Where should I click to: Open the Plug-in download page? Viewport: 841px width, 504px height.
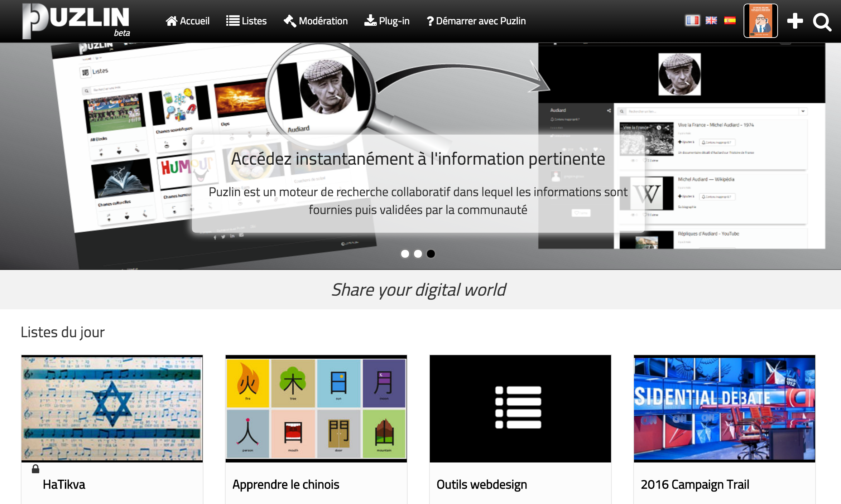click(387, 21)
